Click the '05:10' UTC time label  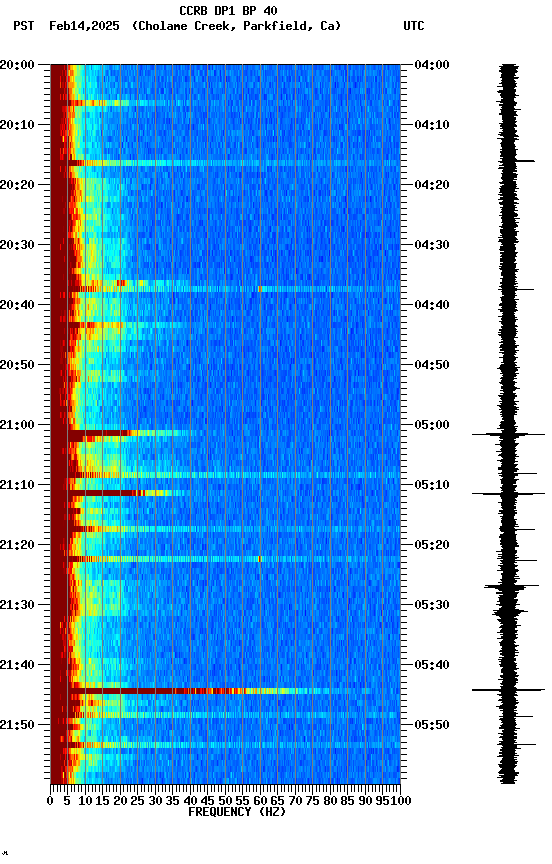point(432,485)
